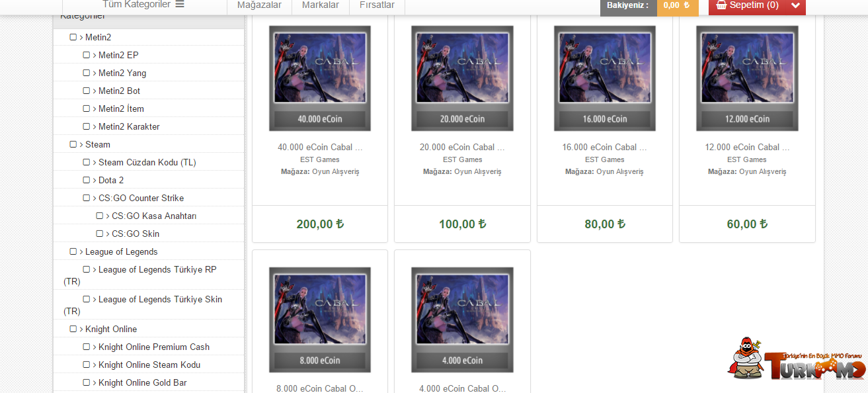
Task: Select the Knight Online Gold Bar category
Action: tap(143, 382)
